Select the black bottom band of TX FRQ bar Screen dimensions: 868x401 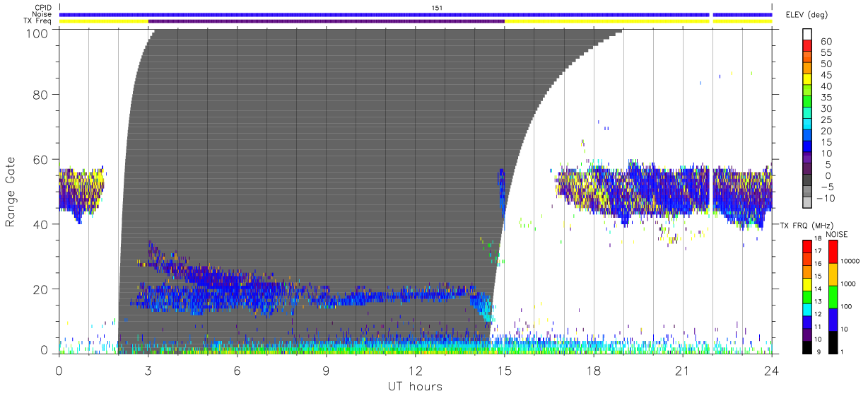[x=807, y=347]
